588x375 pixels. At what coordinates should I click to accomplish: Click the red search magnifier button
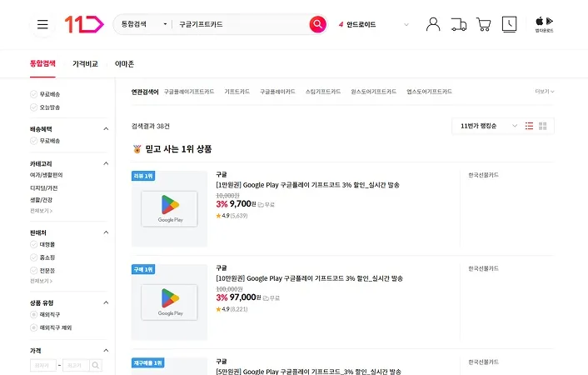[x=317, y=24]
